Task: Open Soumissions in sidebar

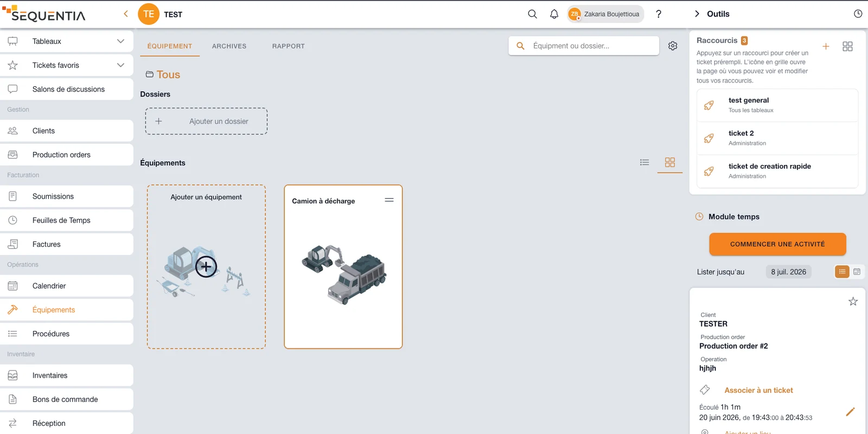Action: 66,196
